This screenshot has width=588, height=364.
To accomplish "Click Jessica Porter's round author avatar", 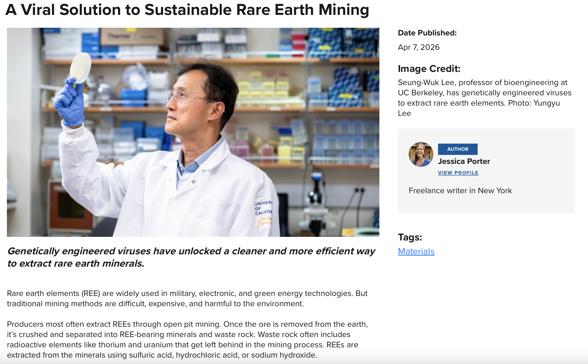I will pos(421,154).
